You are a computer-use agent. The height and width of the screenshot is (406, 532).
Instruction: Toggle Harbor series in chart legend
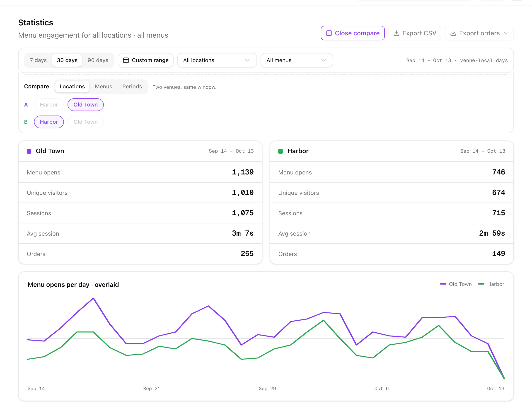point(491,284)
